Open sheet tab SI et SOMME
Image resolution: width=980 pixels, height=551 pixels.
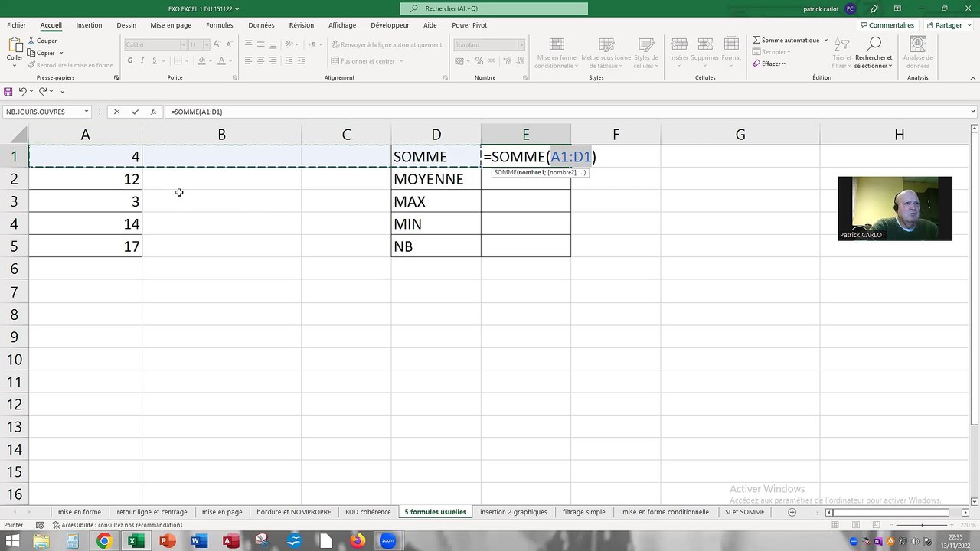744,512
